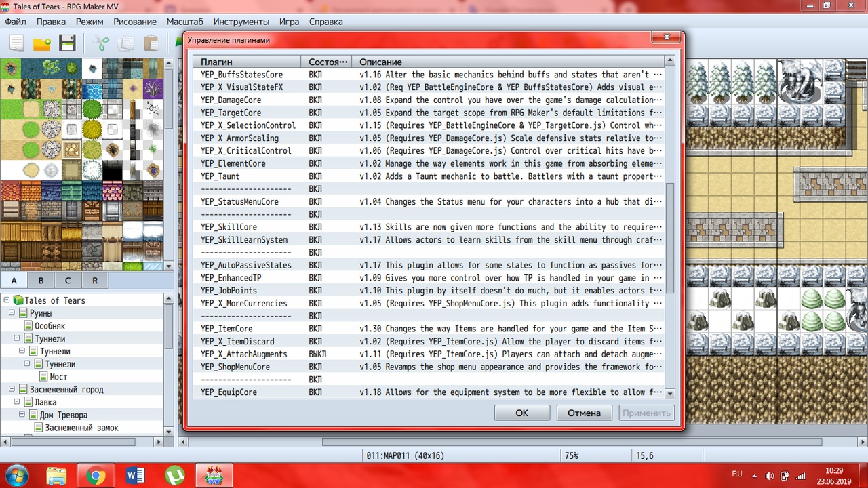The width and height of the screenshot is (868, 488).
Task: Select the YEP_JobPoints plugin row
Action: click(x=429, y=291)
